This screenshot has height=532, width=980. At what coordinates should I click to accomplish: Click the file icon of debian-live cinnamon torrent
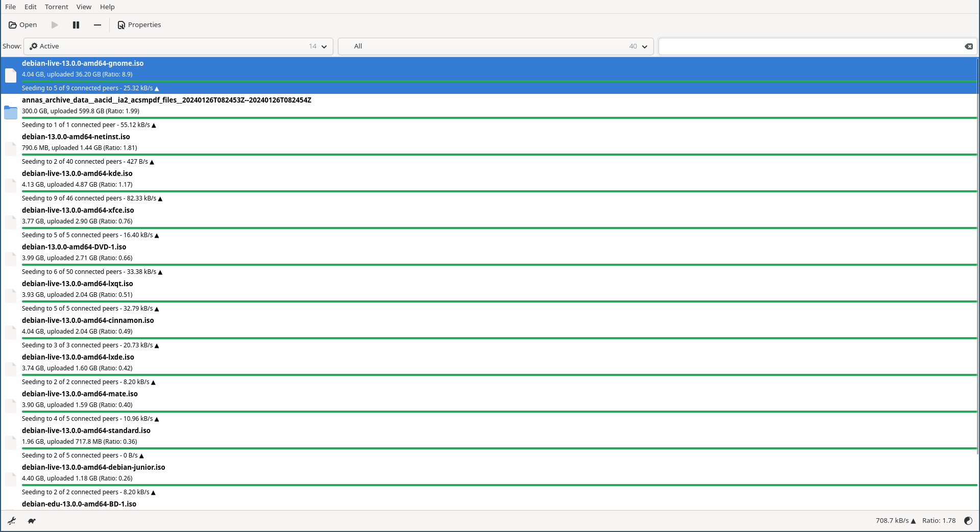click(x=11, y=333)
